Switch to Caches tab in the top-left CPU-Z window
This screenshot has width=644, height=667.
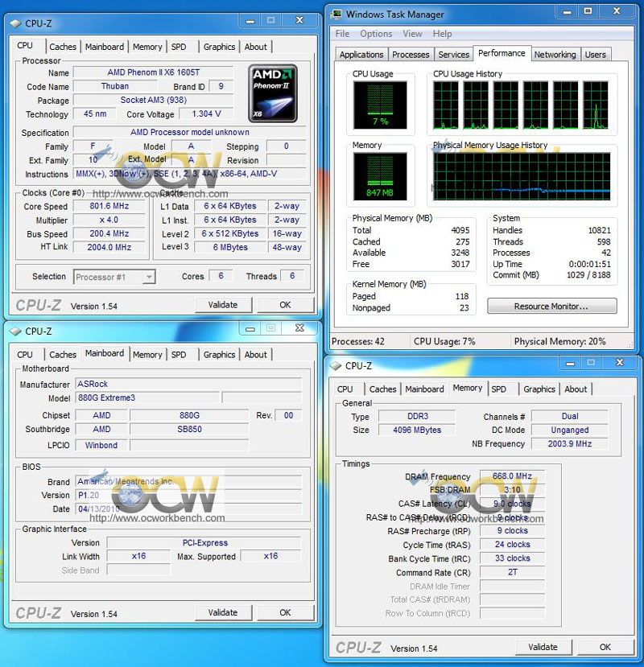tap(63, 47)
